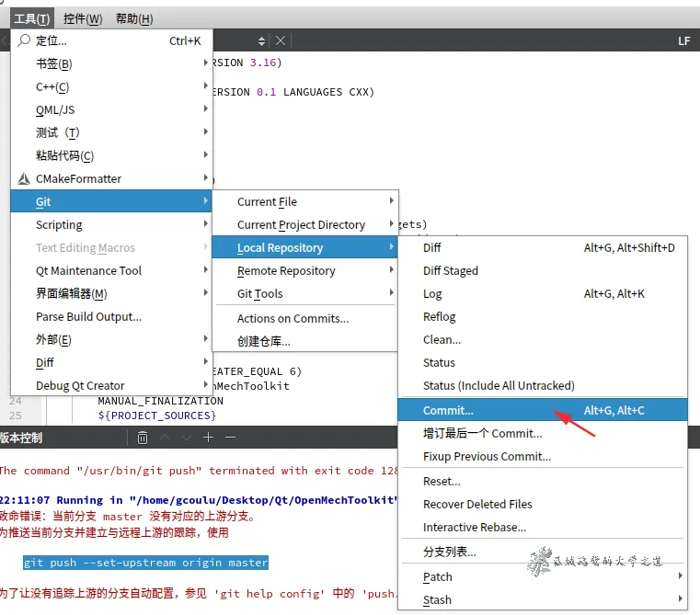700x615 pixels.
Task: Click the LF line ending indicator
Action: click(x=683, y=40)
